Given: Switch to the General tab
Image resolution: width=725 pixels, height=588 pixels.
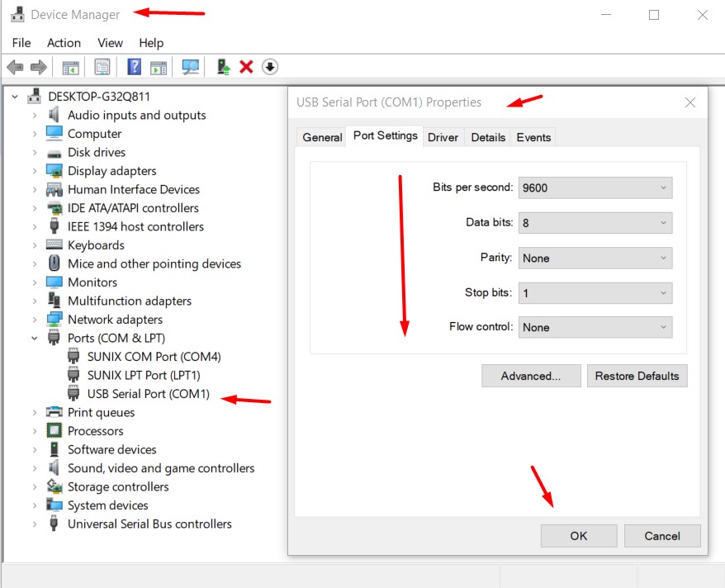Looking at the screenshot, I should point(322,137).
